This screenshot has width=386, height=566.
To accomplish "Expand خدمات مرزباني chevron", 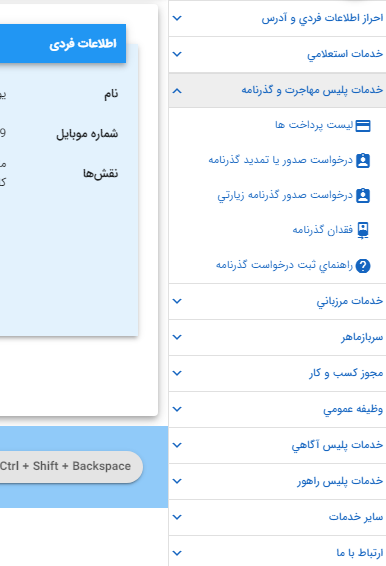I will pos(177,301).
